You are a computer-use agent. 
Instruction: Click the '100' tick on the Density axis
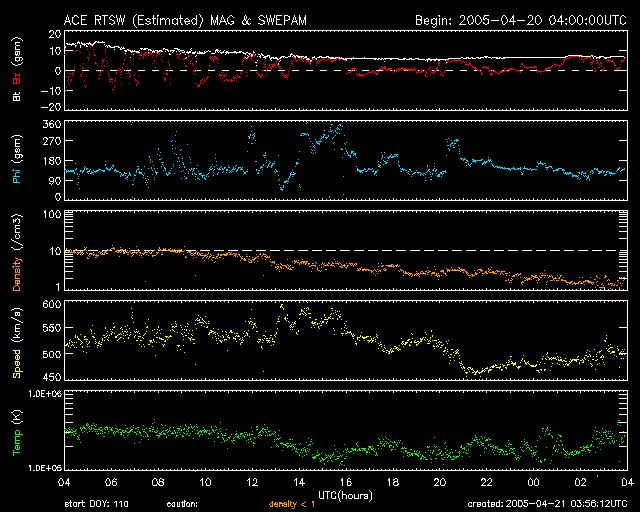[52, 214]
